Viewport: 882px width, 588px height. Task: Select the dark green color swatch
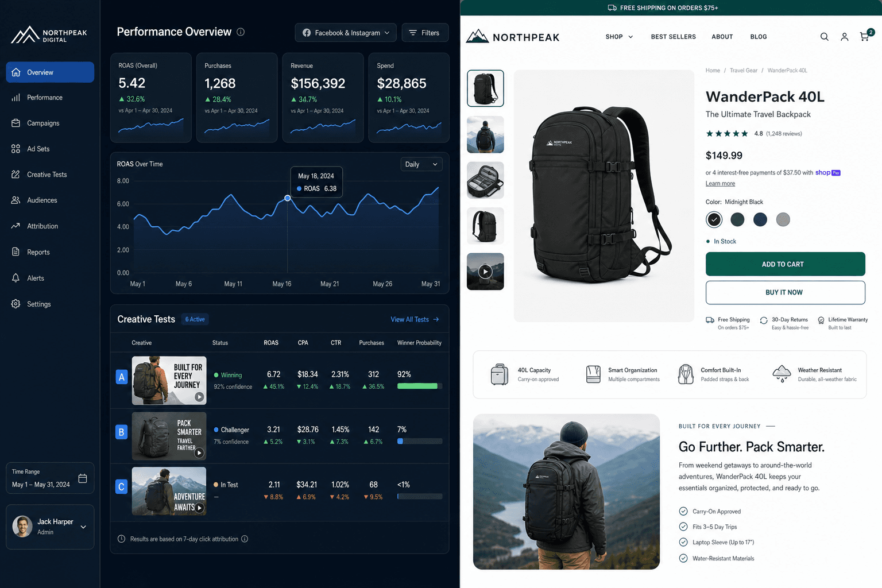pos(737,219)
